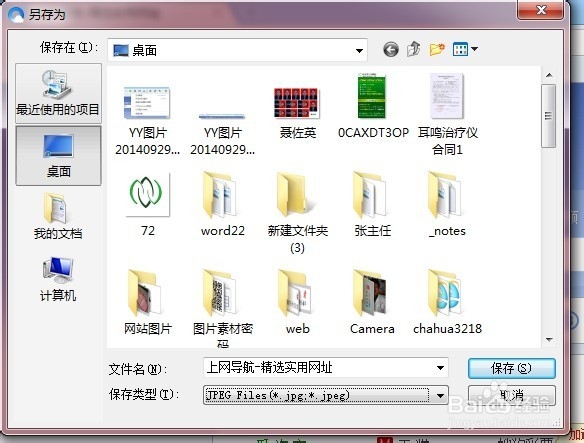Image resolution: width=584 pixels, height=443 pixels.
Task: Select the chahua3218 folder
Action: pos(447,302)
